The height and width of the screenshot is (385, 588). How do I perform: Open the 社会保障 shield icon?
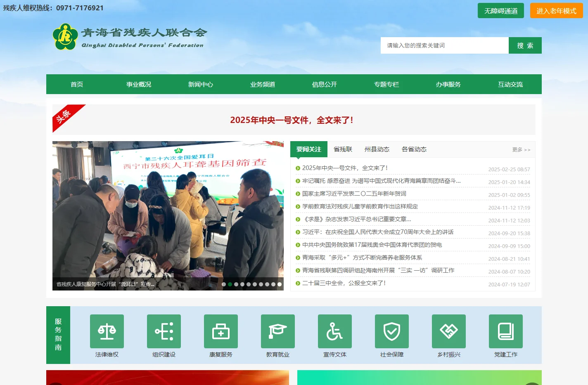[x=392, y=331]
